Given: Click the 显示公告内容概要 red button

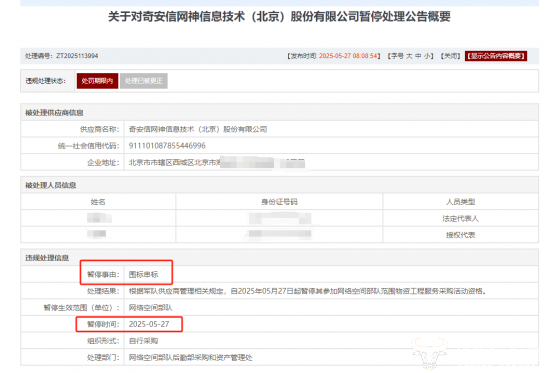Looking at the screenshot, I should tap(496, 56).
